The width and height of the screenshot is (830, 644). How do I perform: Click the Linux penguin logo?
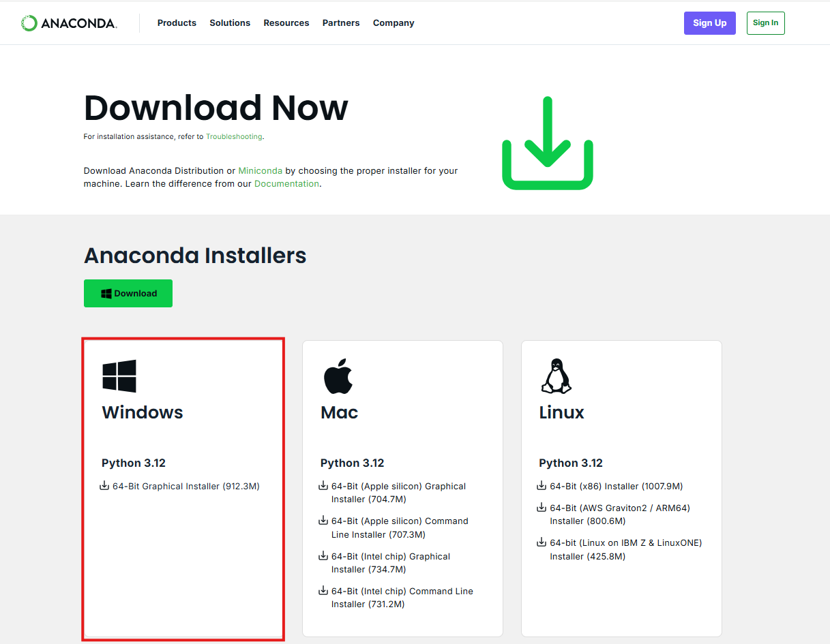[x=556, y=376]
